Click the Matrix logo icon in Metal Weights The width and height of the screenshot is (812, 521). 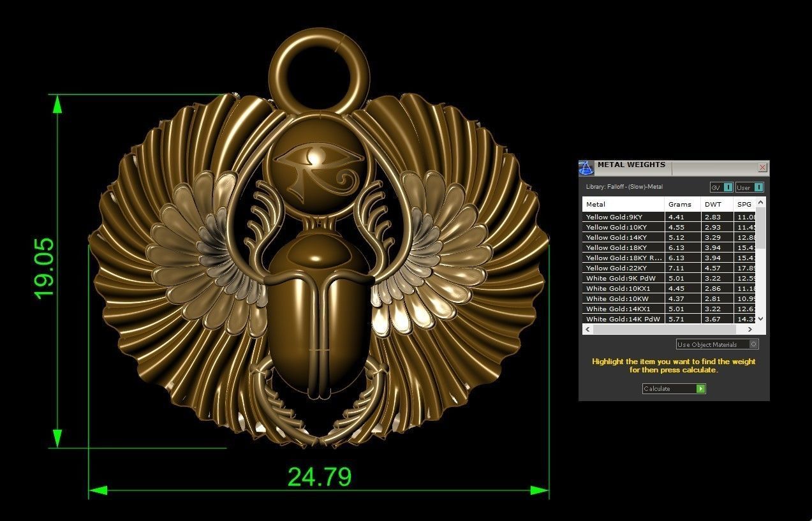[586, 168]
